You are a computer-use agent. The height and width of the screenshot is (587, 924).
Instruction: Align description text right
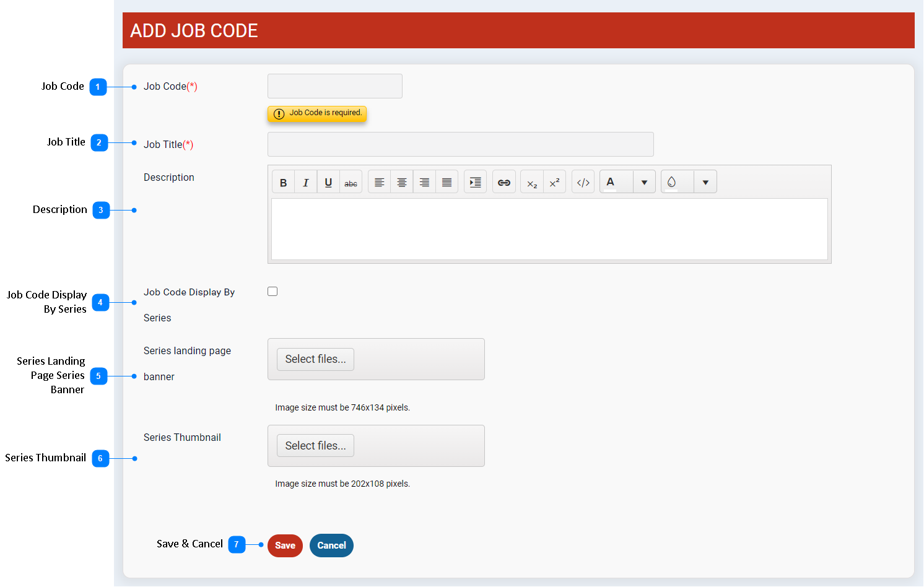tap(424, 182)
